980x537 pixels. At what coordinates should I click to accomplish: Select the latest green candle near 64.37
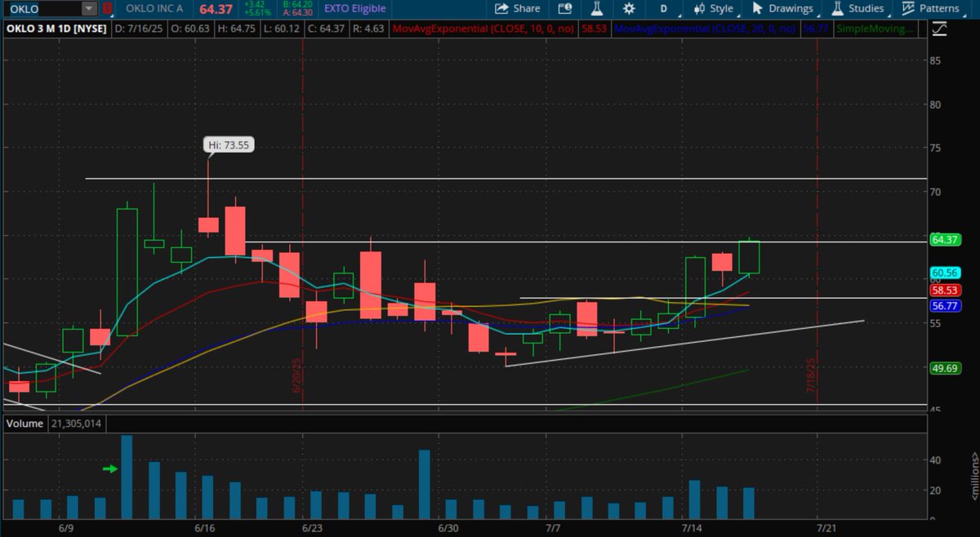point(749,257)
